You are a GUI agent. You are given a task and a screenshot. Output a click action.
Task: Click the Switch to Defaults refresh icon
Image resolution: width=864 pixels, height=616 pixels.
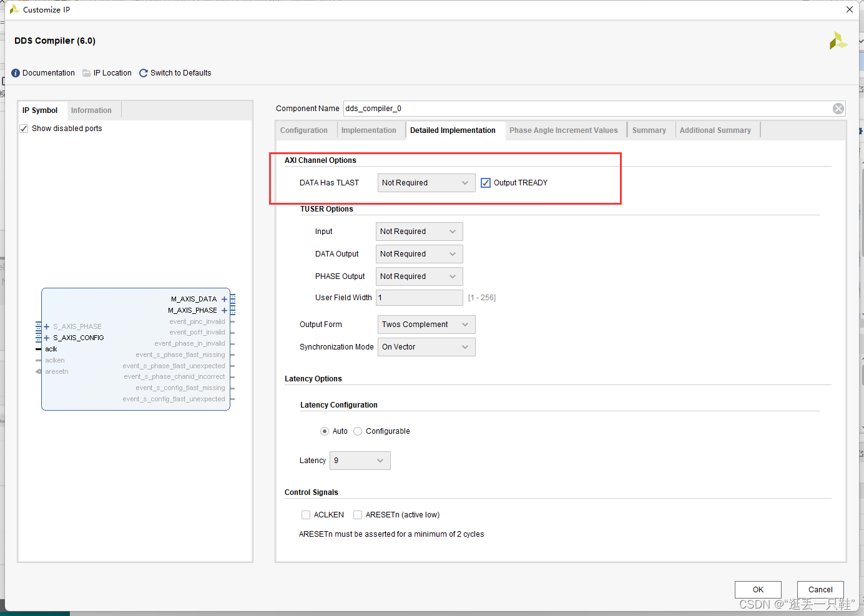[144, 73]
